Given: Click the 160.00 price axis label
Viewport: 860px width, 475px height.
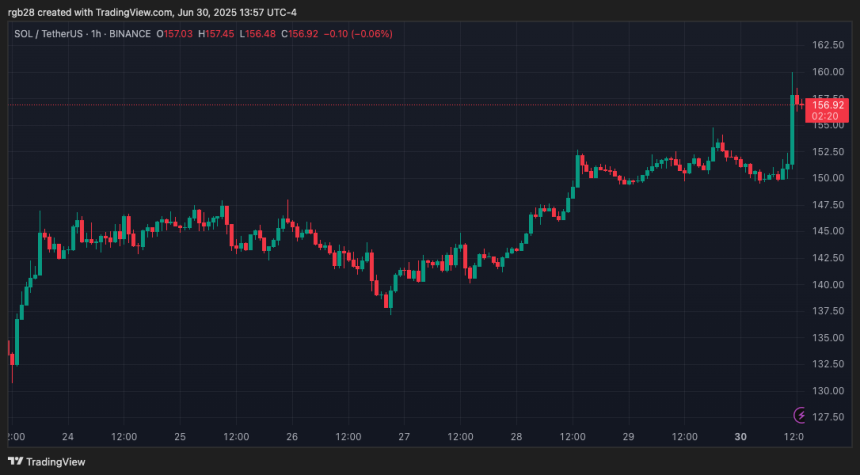Looking at the screenshot, I should click(x=829, y=72).
